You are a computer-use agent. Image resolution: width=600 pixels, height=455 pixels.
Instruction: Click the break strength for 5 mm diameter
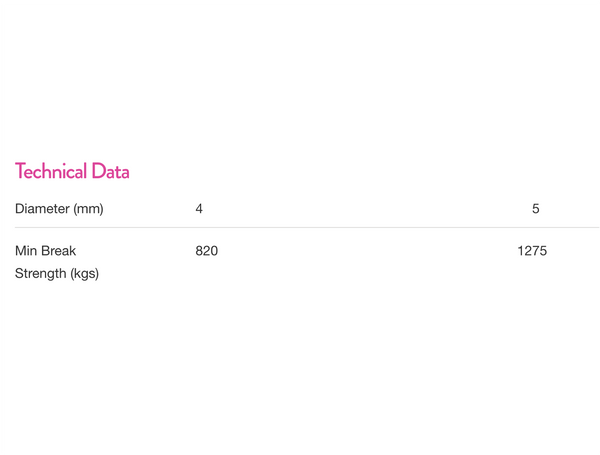531,251
